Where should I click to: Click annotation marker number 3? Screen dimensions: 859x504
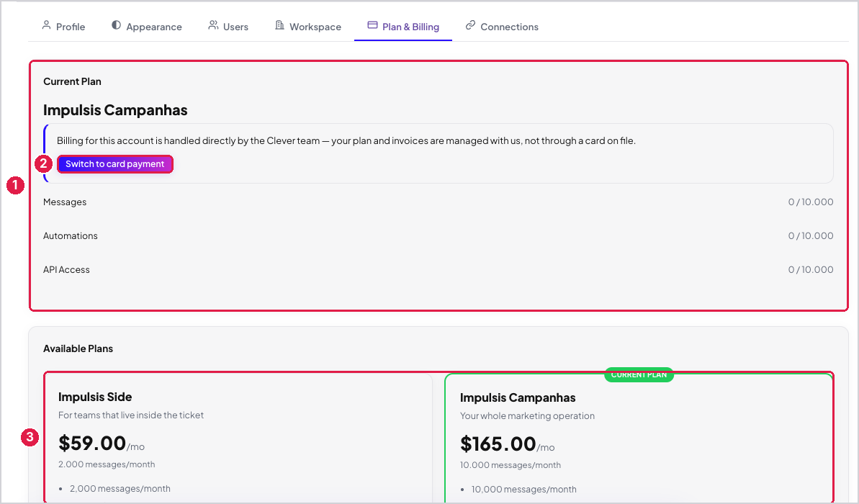30,437
